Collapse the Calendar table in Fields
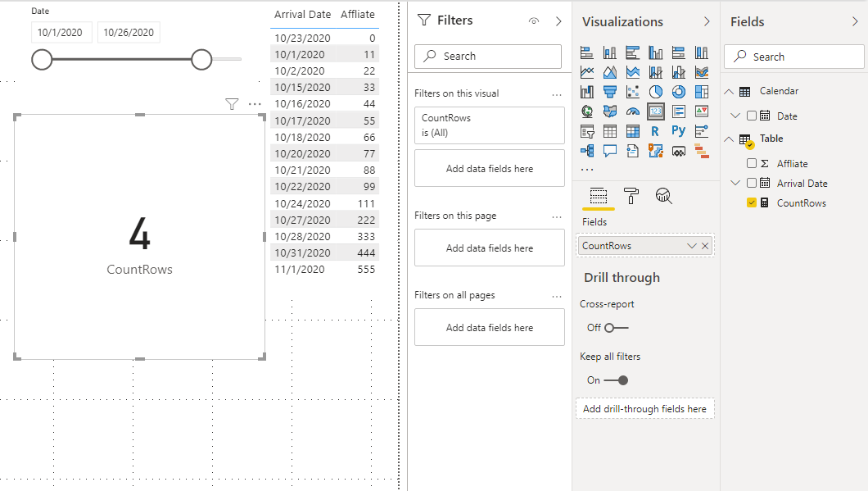This screenshot has width=868, height=491. [730, 92]
